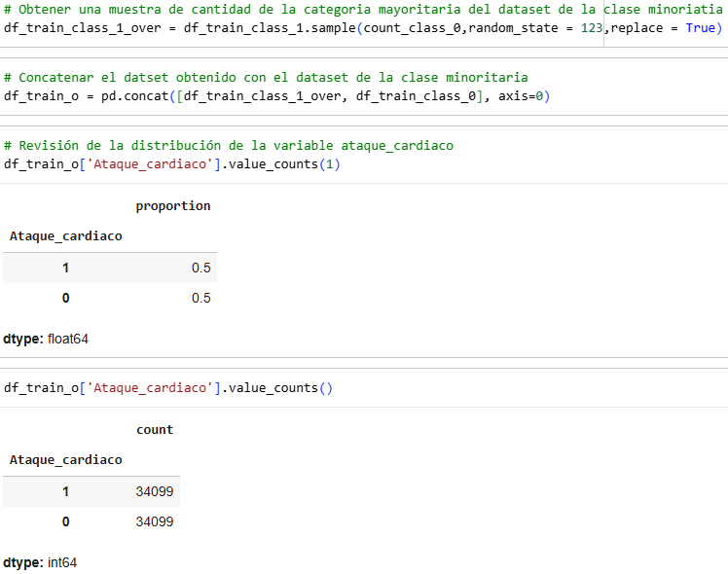
Task: Click Ataque_cardiaco index label above proportion rows
Action: point(65,236)
